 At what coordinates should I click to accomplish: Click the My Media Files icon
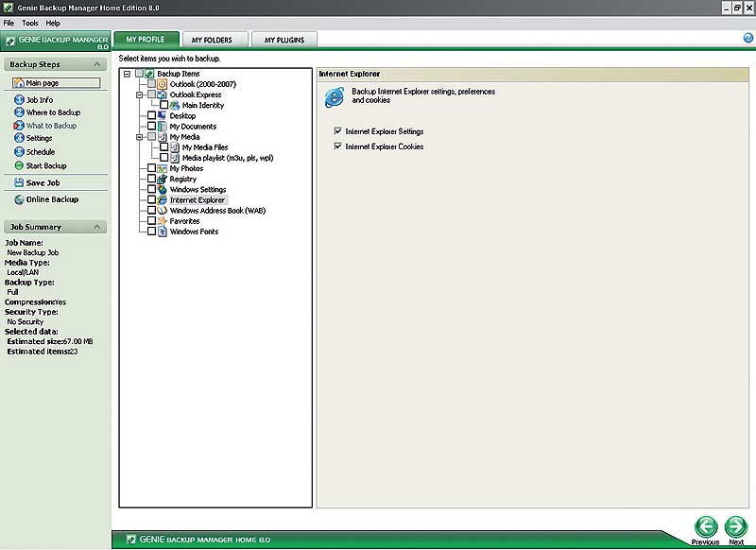(x=175, y=147)
